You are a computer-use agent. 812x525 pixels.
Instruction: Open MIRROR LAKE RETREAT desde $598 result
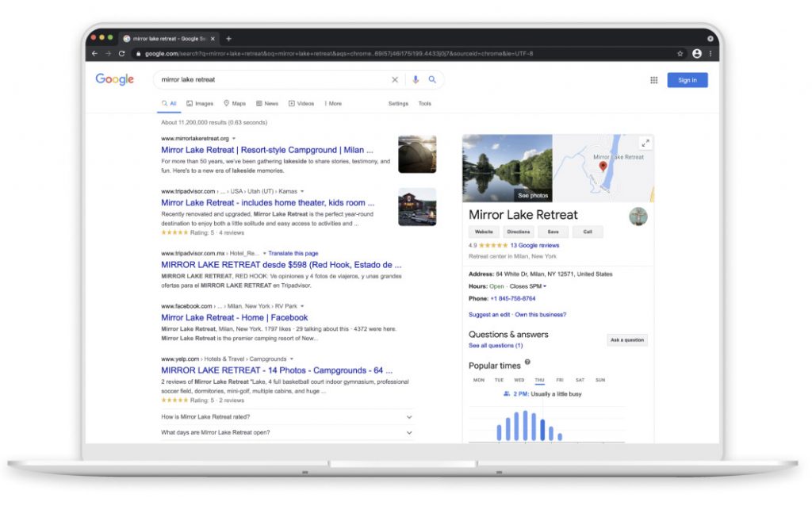pyautogui.click(x=281, y=265)
